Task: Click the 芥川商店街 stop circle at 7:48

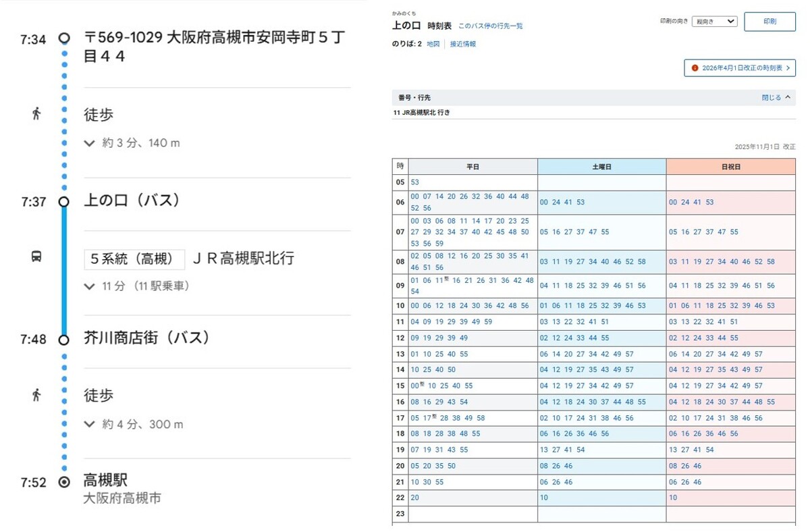Action: point(64,340)
